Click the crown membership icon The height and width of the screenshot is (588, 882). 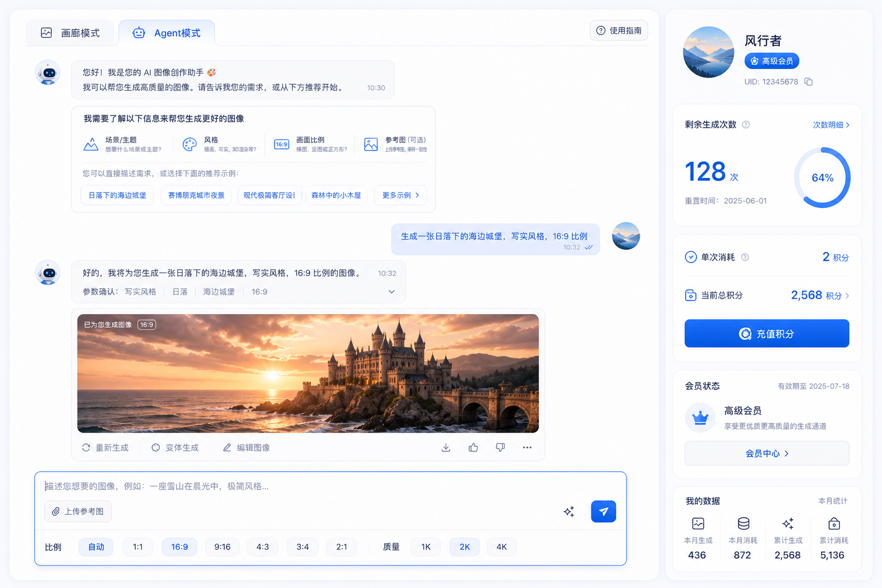[x=700, y=418]
